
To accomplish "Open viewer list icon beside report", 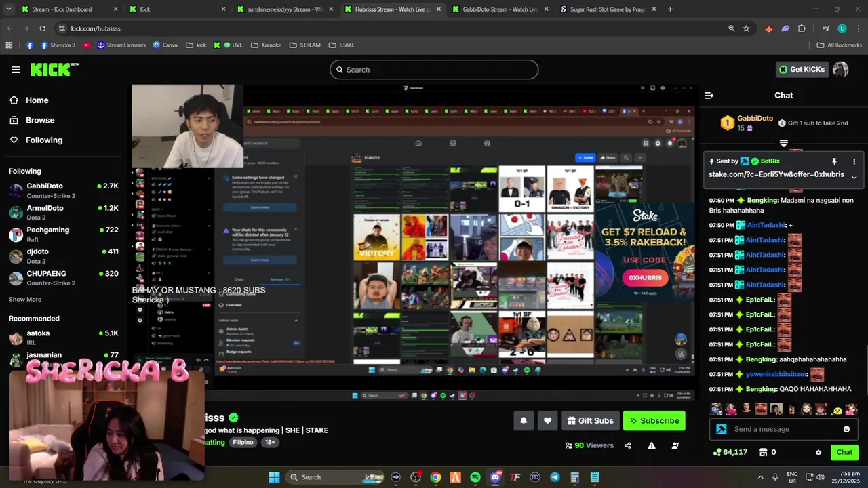I will 675,445.
